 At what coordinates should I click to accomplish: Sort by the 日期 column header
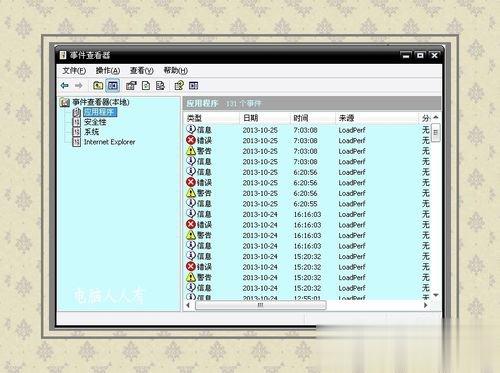pos(265,118)
